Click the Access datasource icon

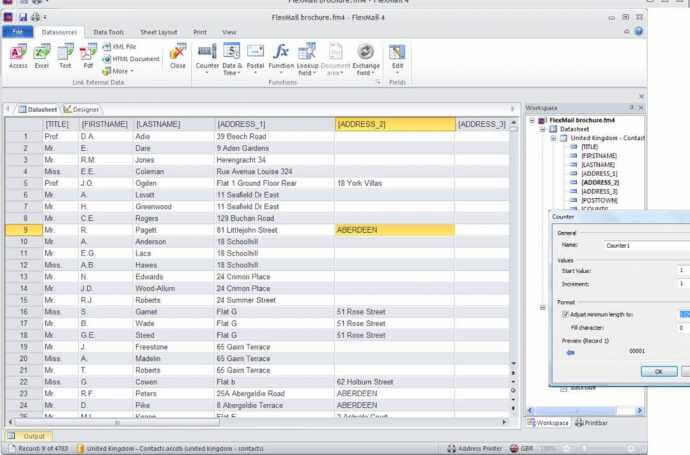coord(18,55)
